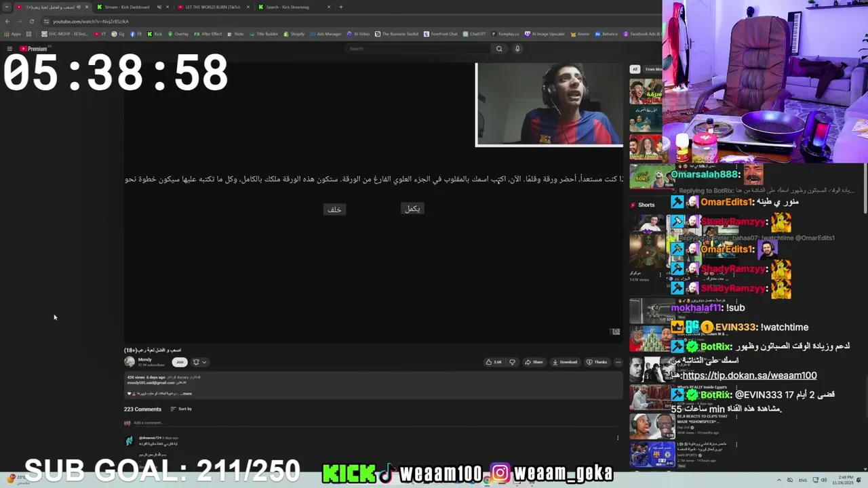The height and width of the screenshot is (488, 868).
Task: Open the Ads Manager bookmark
Action: [x=326, y=34]
